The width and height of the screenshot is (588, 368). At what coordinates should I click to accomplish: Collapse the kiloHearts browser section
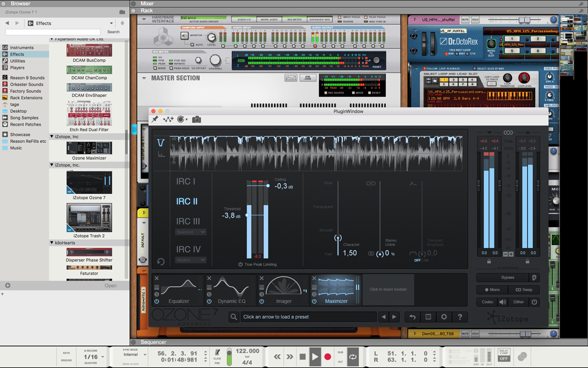pyautogui.click(x=52, y=243)
